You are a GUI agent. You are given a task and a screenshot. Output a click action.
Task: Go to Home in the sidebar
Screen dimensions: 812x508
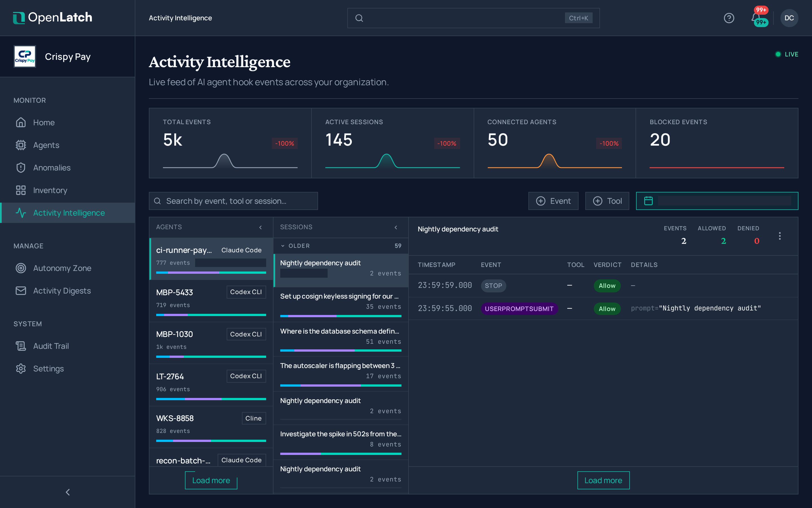click(67, 123)
